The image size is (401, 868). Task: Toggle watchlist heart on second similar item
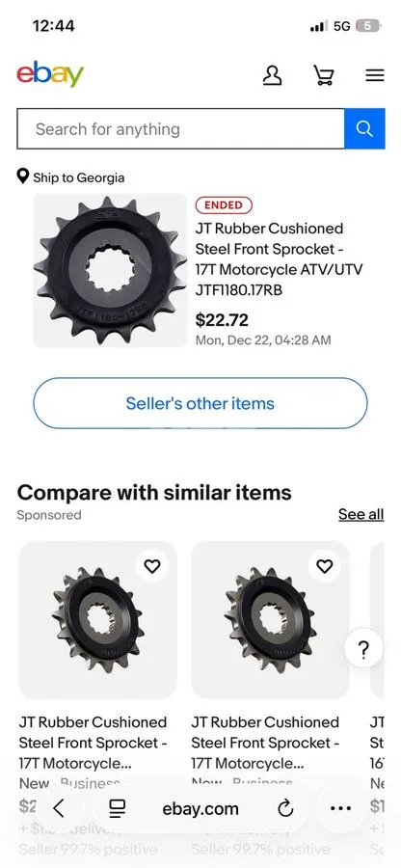[325, 566]
